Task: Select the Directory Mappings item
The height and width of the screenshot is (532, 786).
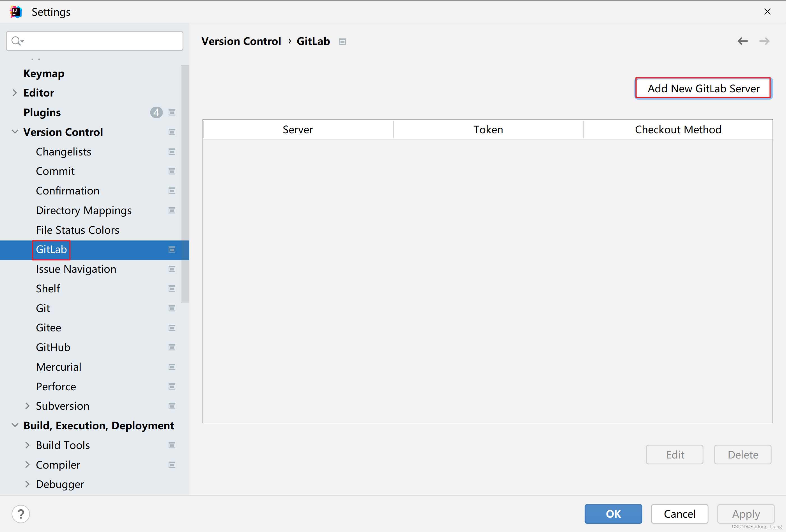Action: pyautogui.click(x=84, y=210)
